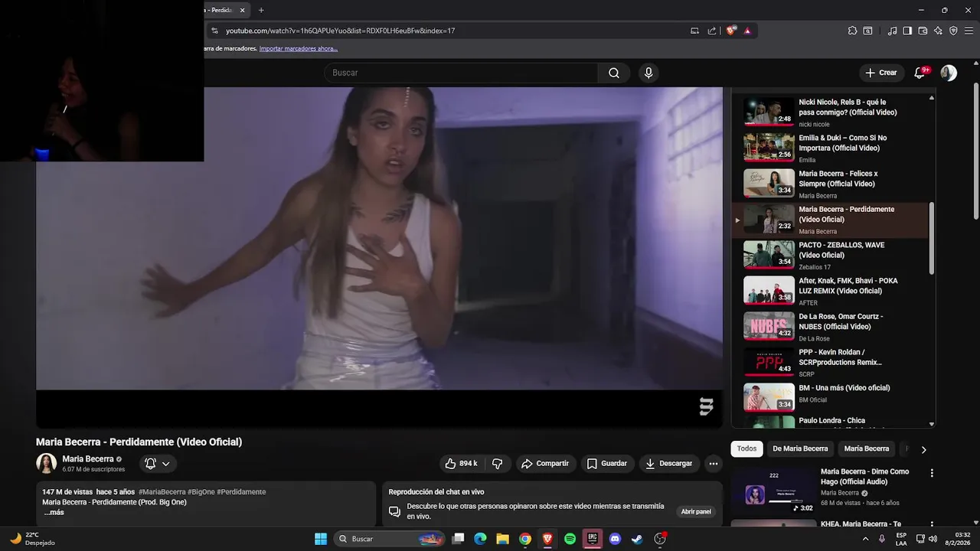Dislike the video with thumbs-down icon
The height and width of the screenshot is (551, 980).
(x=498, y=463)
